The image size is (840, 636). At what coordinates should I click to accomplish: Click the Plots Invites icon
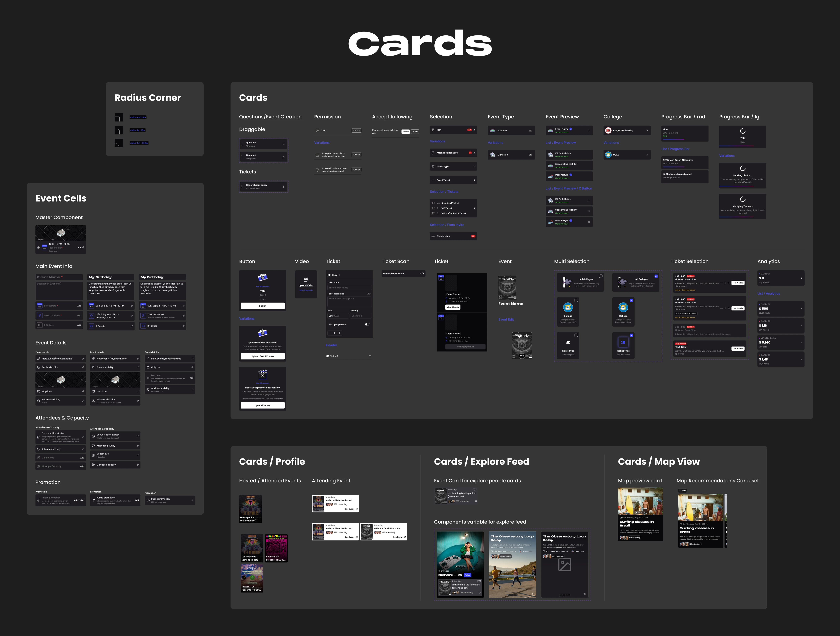433,236
